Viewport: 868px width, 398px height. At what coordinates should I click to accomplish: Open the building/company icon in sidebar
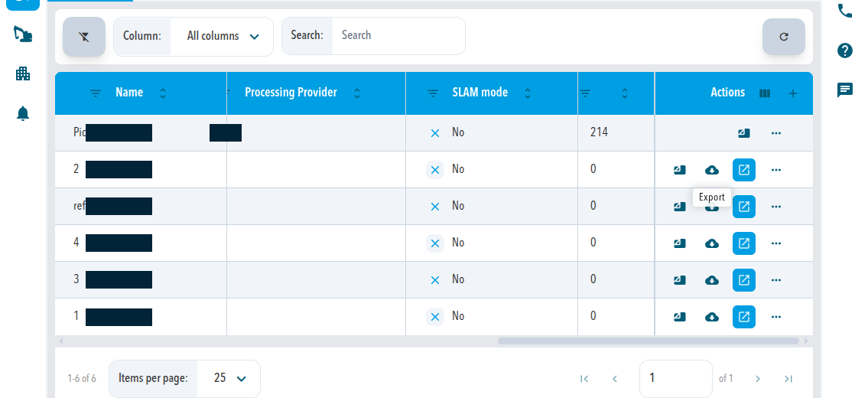23,73
